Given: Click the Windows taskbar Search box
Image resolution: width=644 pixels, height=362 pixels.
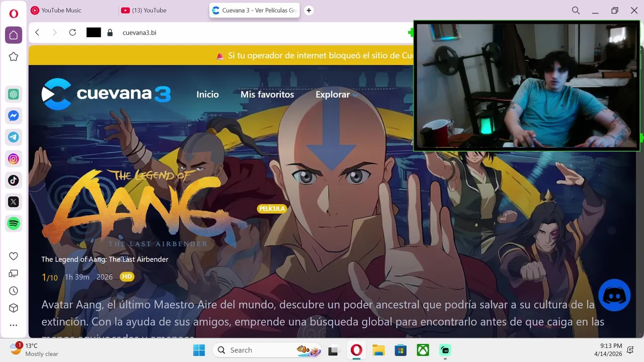Looking at the screenshot, I should 267,350.
